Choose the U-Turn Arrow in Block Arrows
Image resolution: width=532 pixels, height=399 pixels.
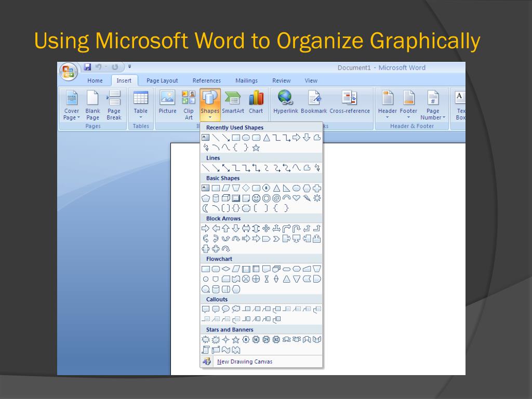point(297,229)
